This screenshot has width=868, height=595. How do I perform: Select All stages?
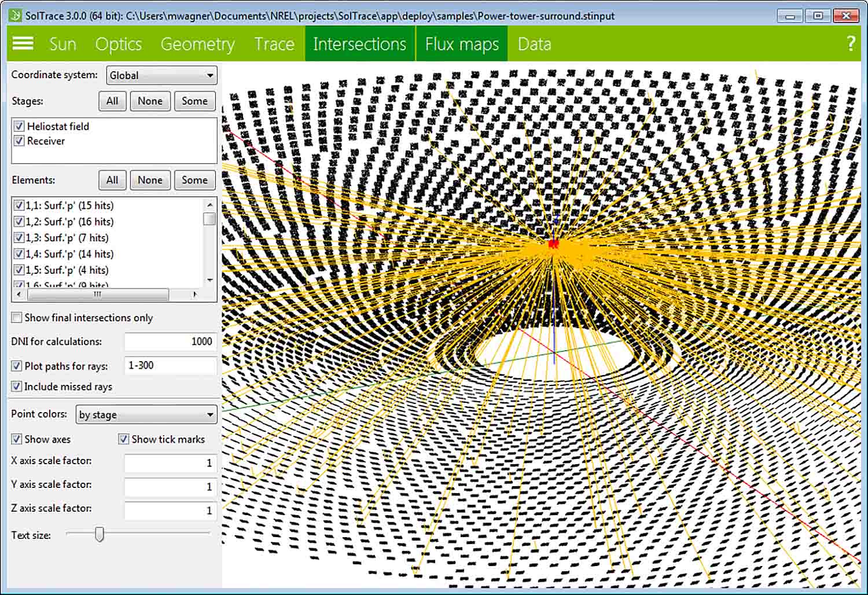(112, 101)
